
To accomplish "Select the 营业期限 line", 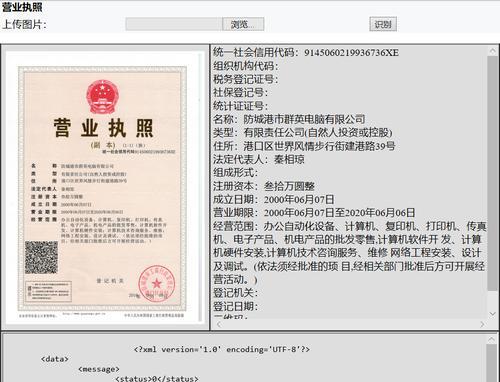I will point(314,213).
